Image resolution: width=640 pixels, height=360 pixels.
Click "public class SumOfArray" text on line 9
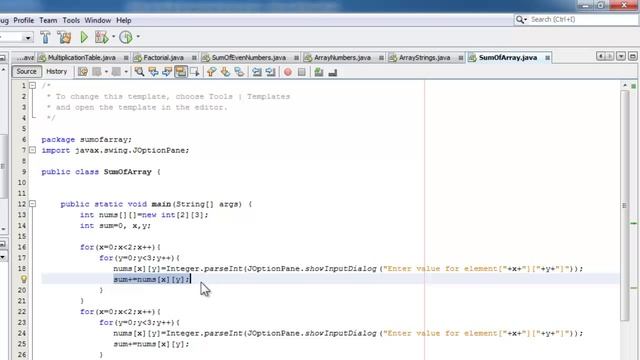(96, 172)
